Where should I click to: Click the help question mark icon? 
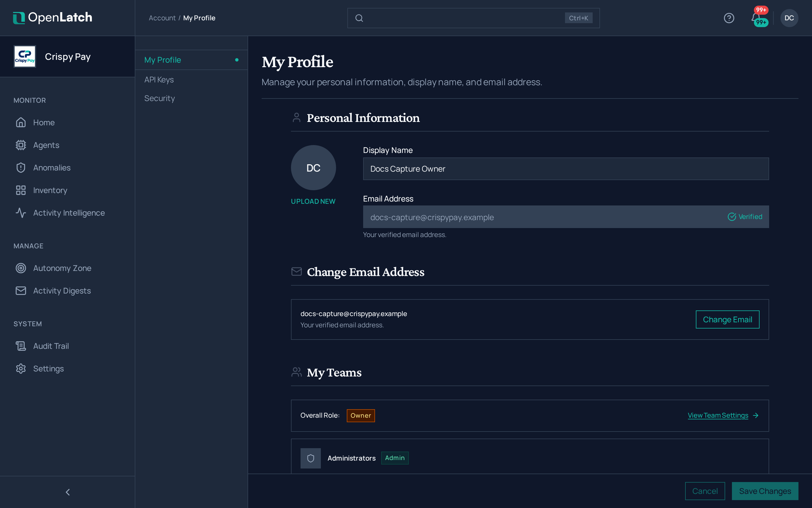pyautogui.click(x=729, y=18)
